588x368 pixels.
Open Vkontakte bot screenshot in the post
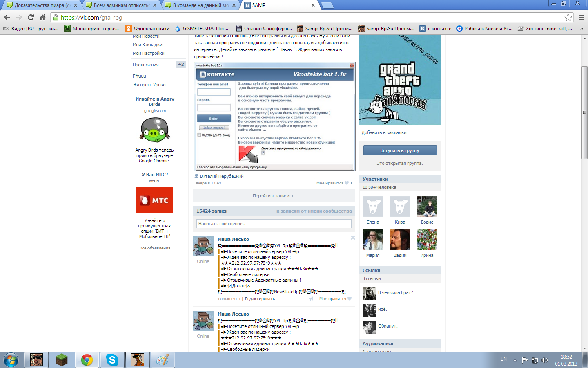coord(275,117)
